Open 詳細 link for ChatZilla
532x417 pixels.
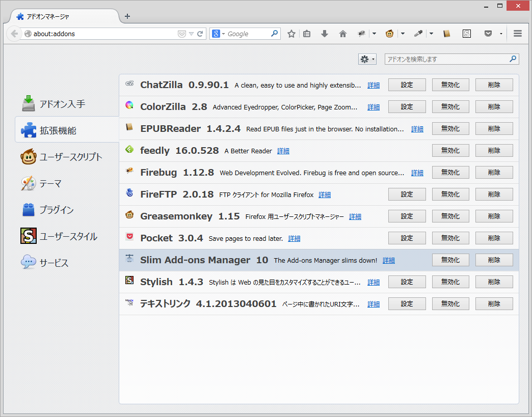click(x=373, y=85)
